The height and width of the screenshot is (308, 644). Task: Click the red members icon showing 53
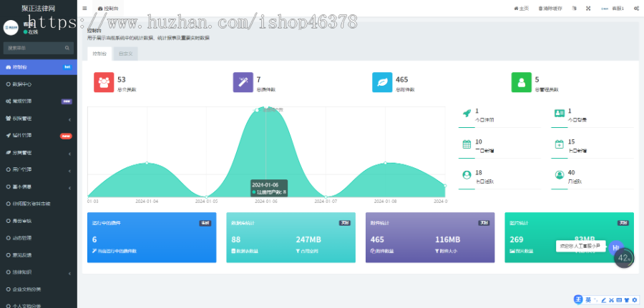(x=104, y=82)
